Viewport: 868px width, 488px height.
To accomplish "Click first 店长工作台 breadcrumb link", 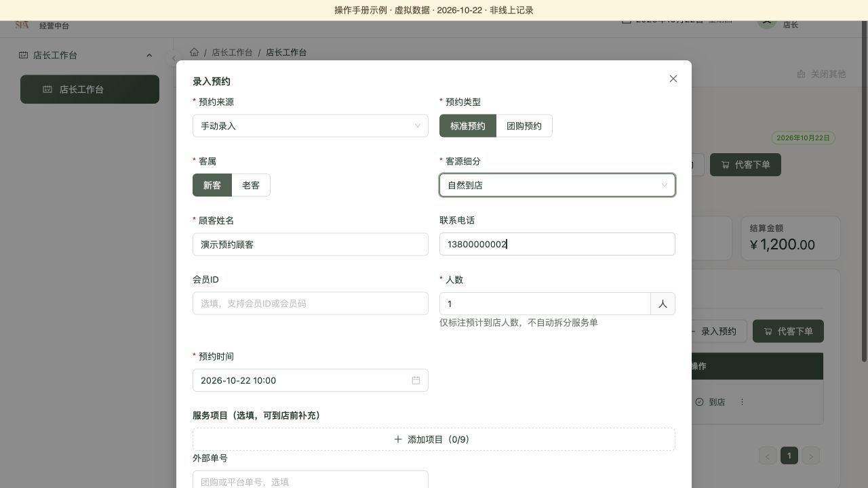I will point(232,52).
